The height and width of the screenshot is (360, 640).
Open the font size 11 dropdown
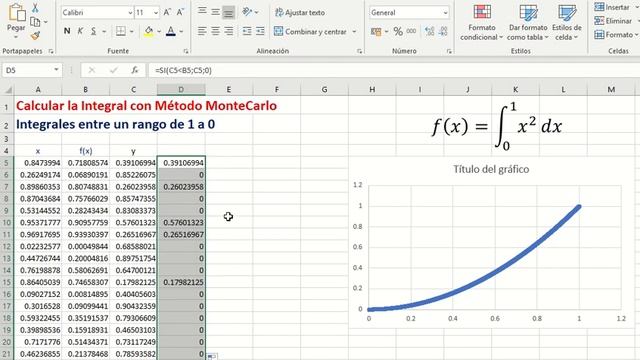(156, 13)
